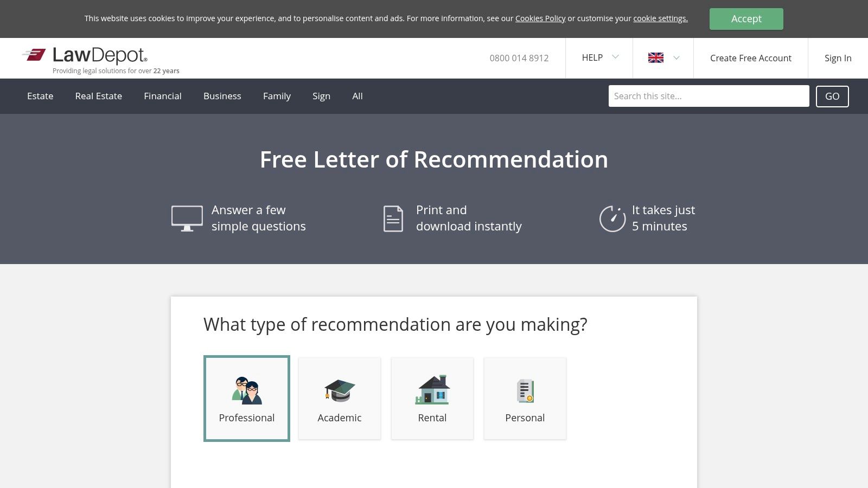Click the site search field

pyautogui.click(x=709, y=96)
